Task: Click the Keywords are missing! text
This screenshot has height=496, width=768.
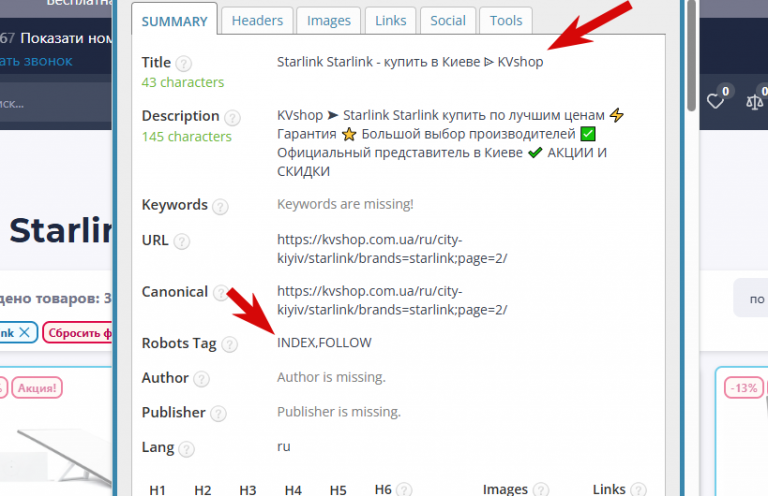Action: (345, 204)
